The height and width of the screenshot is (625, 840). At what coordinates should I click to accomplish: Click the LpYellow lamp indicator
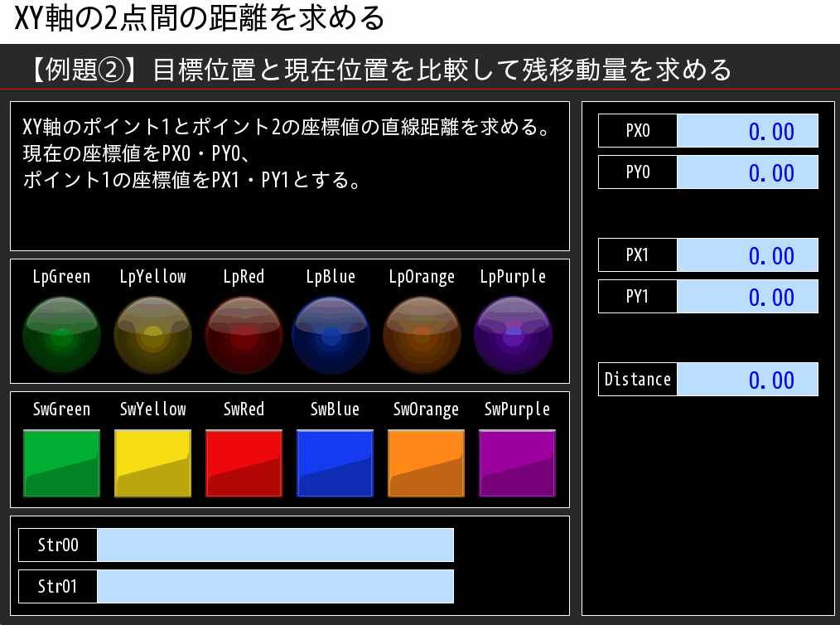(153, 334)
